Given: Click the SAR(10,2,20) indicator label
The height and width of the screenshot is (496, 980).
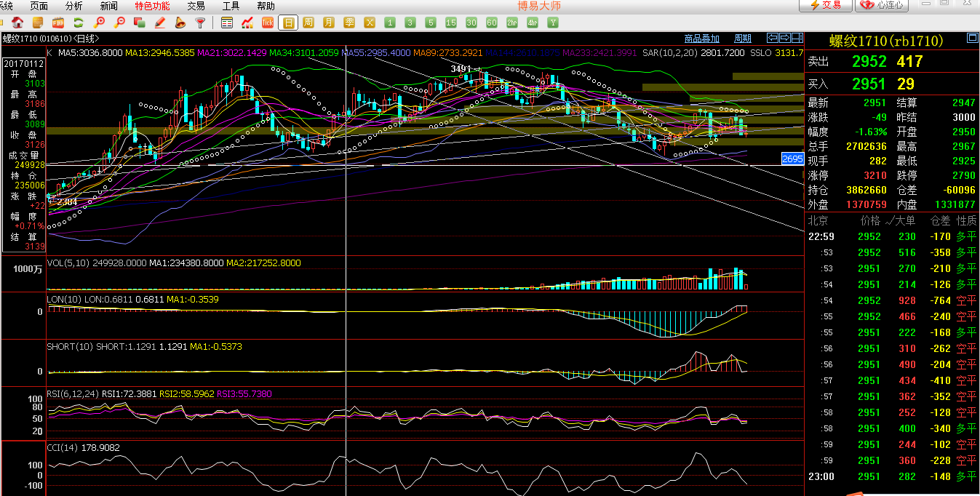Looking at the screenshot, I should 669,53.
